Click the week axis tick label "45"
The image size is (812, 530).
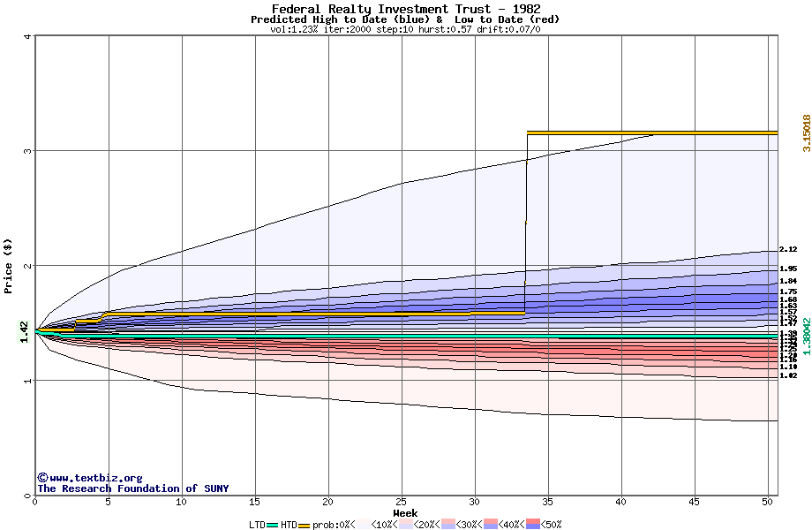[695, 502]
